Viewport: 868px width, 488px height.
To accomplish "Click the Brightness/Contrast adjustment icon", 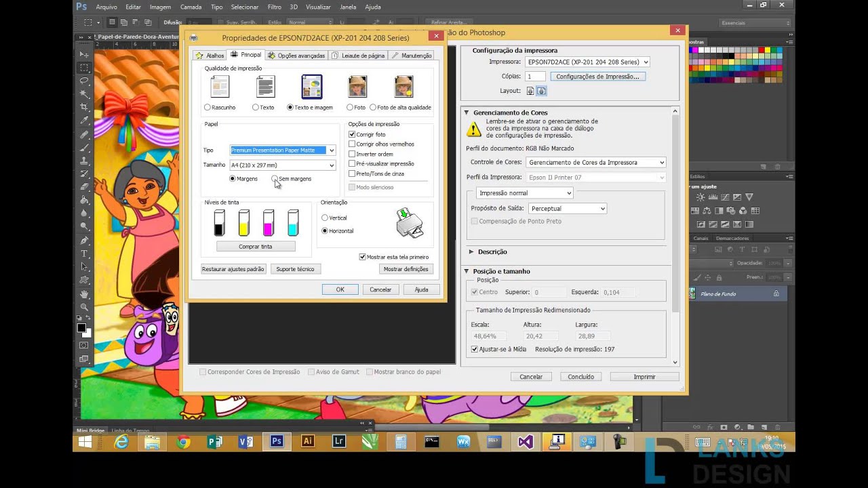I will point(701,197).
